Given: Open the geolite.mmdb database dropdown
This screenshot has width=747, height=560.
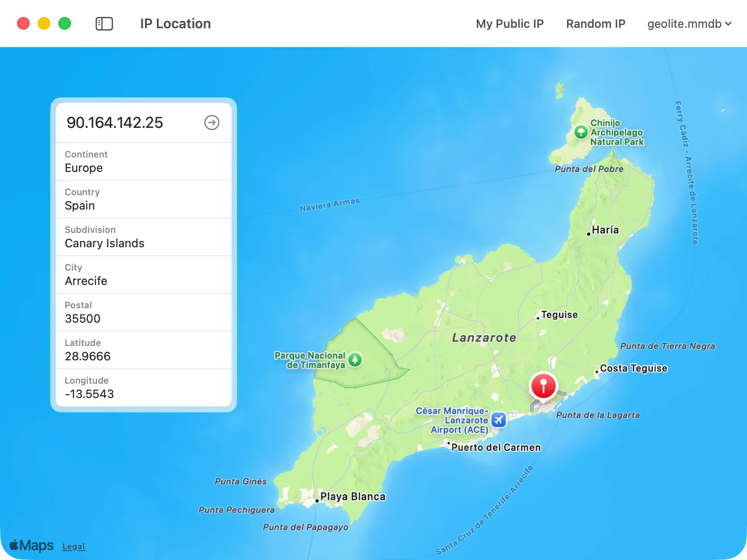Looking at the screenshot, I should pyautogui.click(x=689, y=24).
